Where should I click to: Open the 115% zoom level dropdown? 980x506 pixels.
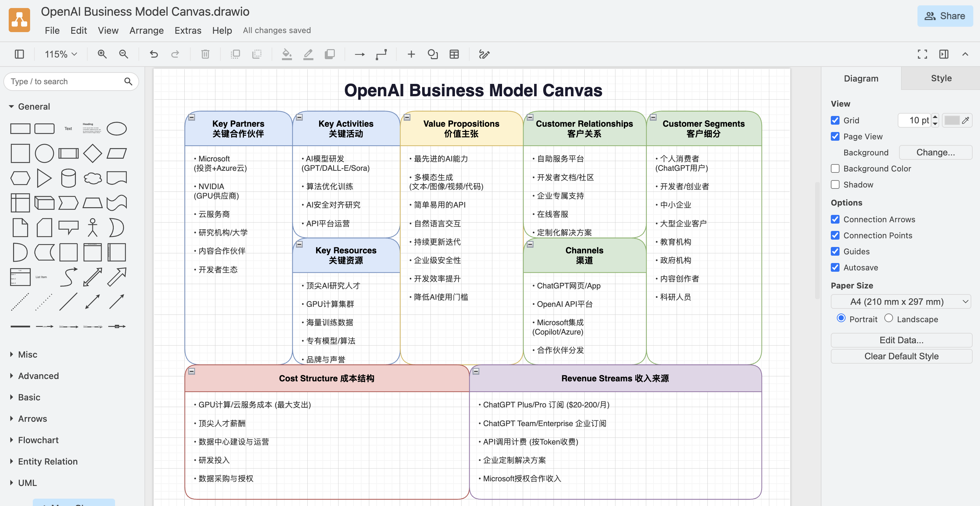pos(61,54)
